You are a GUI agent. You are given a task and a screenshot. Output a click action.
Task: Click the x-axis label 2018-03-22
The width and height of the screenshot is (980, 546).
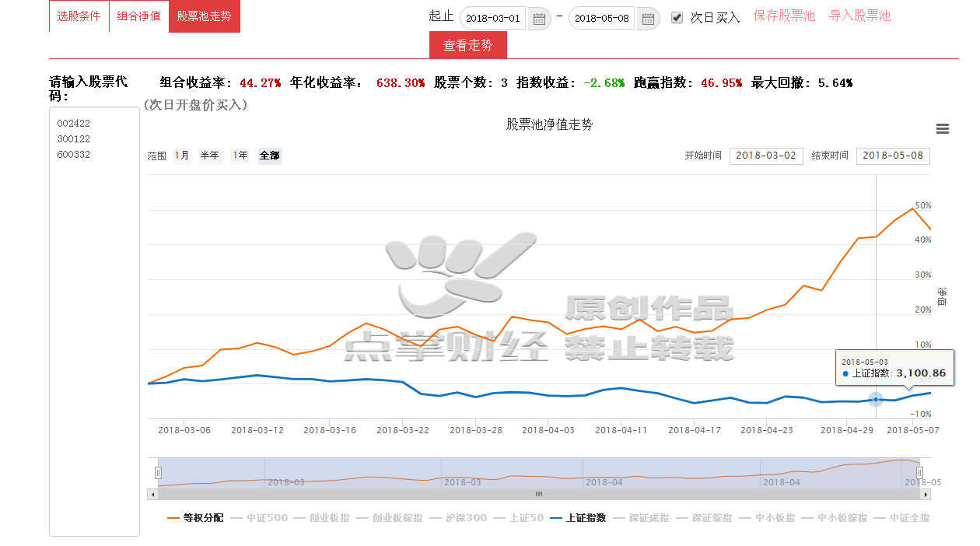coord(403,429)
